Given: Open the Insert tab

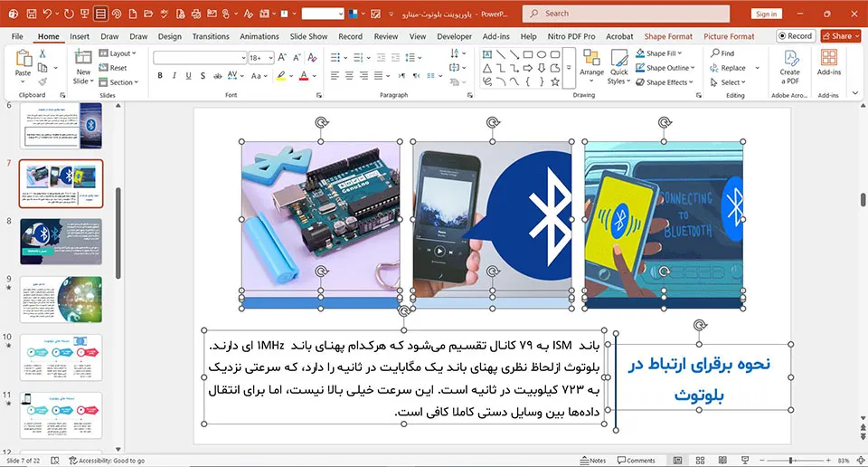Looking at the screenshot, I should point(80,36).
